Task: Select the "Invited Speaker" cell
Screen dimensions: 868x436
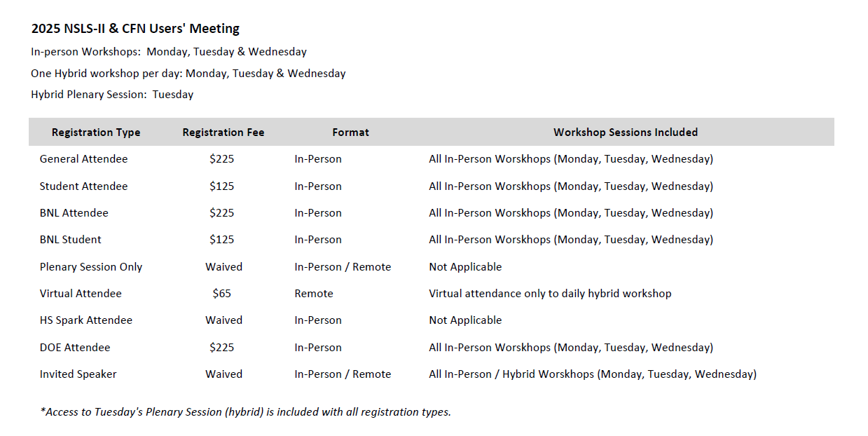Action: click(78, 374)
